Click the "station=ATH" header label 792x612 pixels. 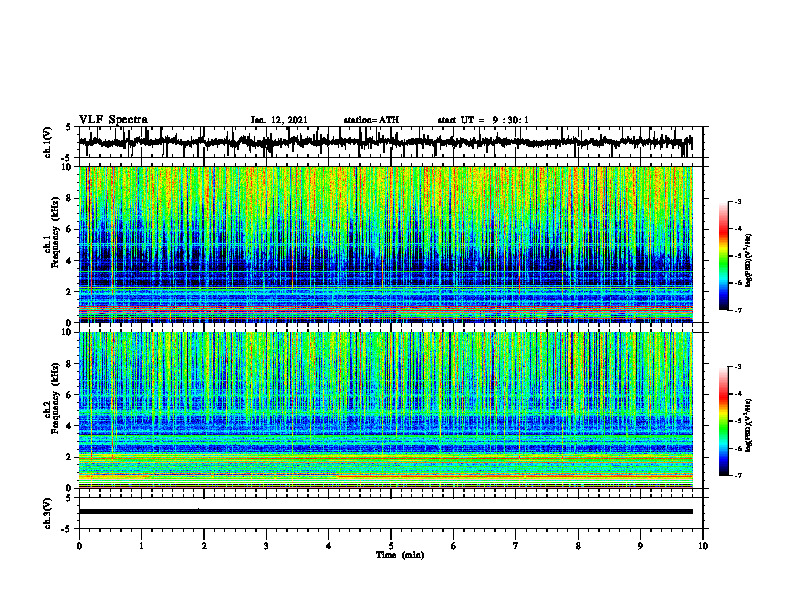[x=371, y=120]
